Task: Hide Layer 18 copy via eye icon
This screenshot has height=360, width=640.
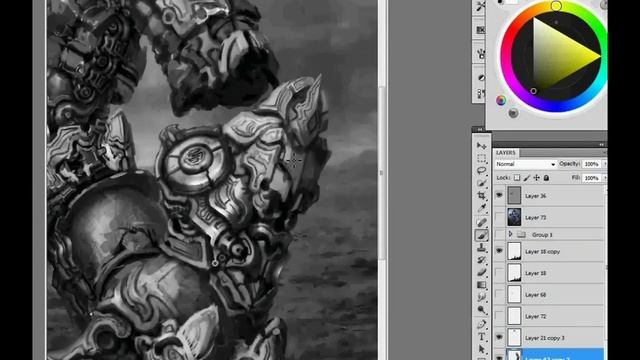Action: click(499, 251)
